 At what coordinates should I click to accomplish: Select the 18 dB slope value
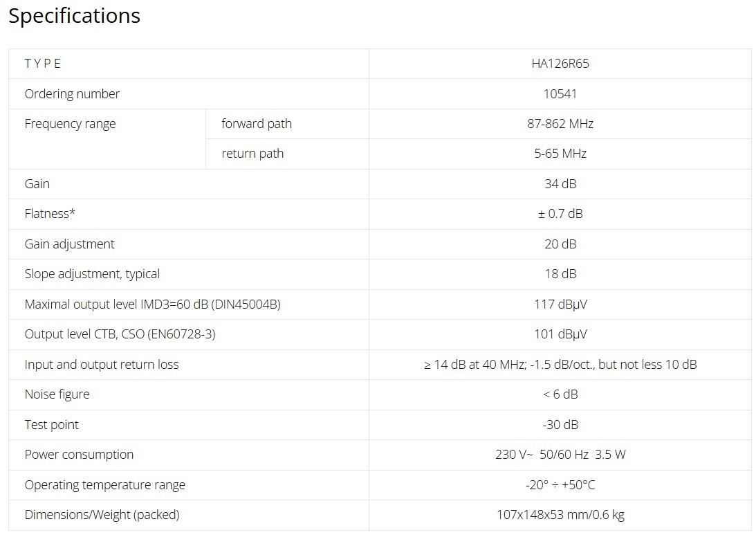(560, 274)
